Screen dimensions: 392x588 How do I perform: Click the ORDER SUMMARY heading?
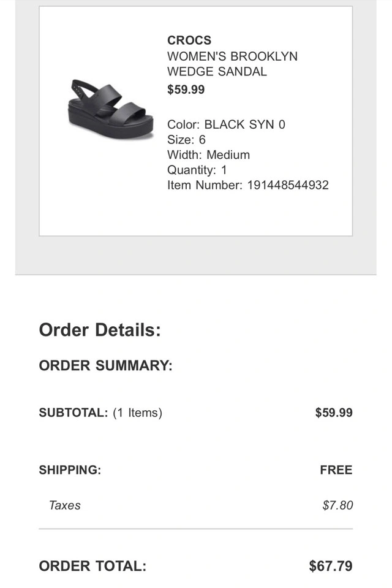pos(106,365)
